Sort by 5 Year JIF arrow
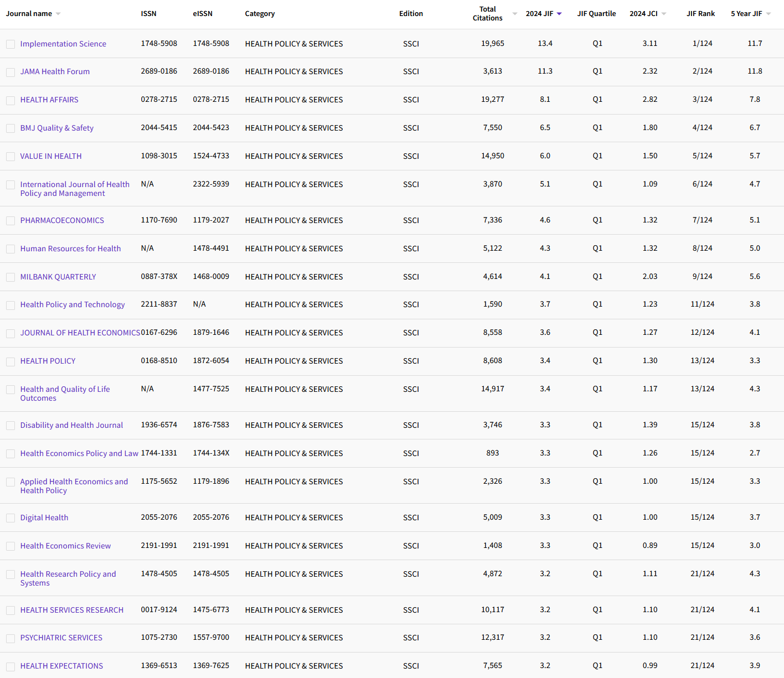 [x=768, y=14]
